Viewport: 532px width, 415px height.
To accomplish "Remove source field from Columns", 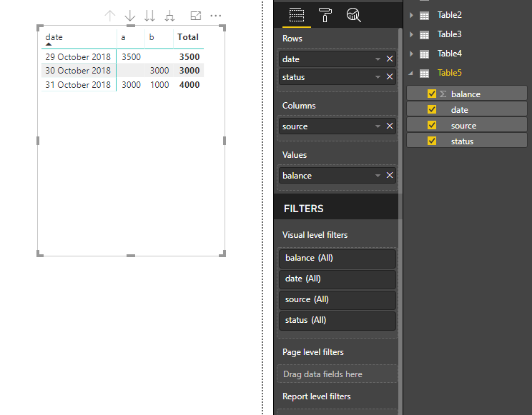I will point(390,126).
